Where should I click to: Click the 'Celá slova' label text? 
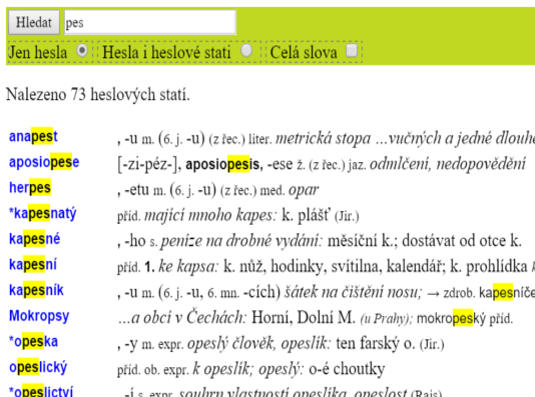304,53
